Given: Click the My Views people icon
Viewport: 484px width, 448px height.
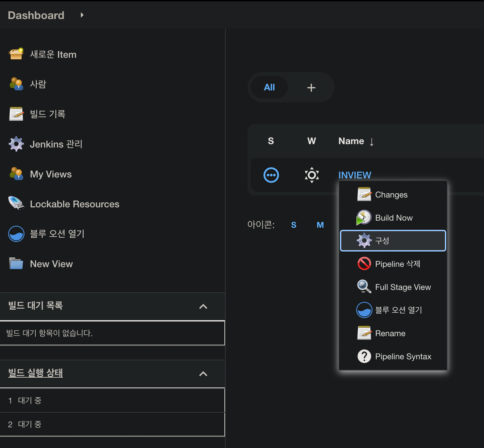Looking at the screenshot, I should pyautogui.click(x=16, y=174).
